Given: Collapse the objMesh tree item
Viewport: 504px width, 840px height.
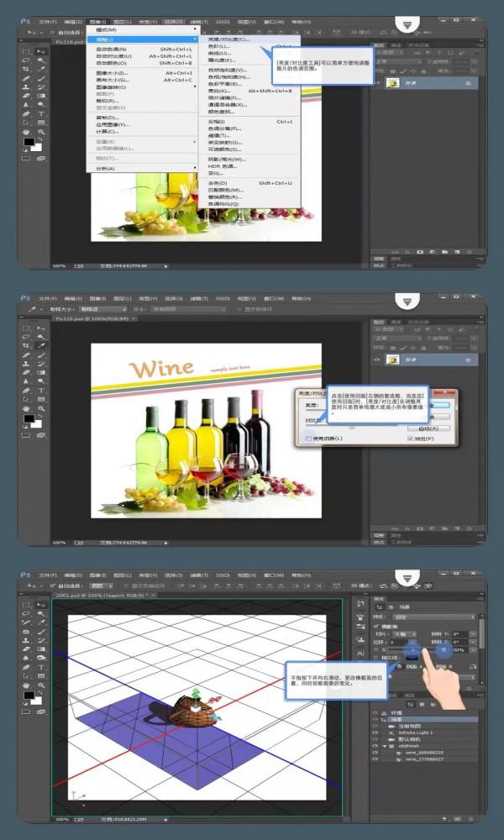Looking at the screenshot, I should 385,746.
